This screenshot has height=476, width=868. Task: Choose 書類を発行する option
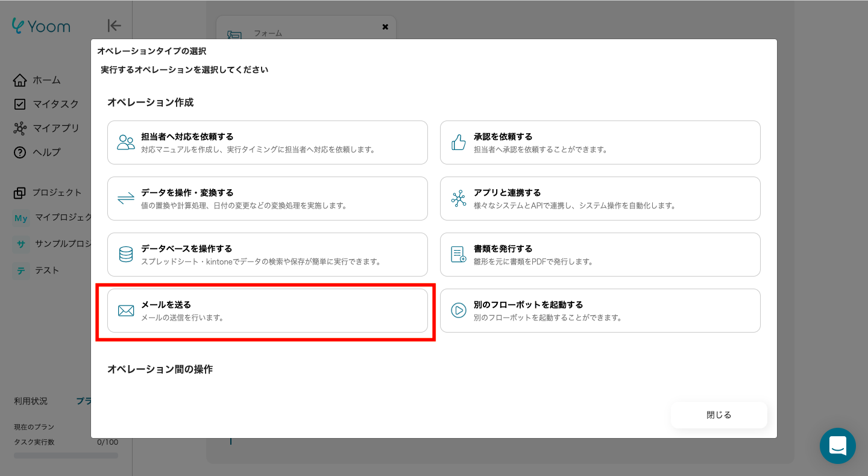[600, 255]
